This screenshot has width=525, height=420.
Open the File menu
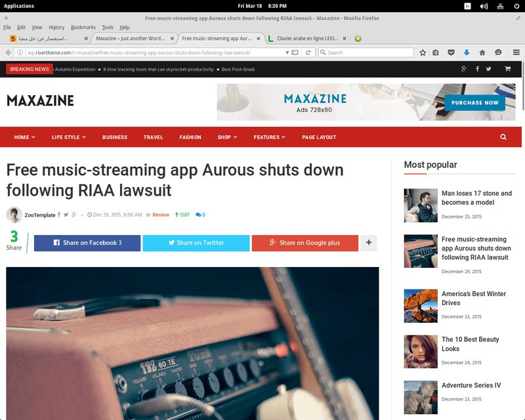pyautogui.click(x=7, y=28)
